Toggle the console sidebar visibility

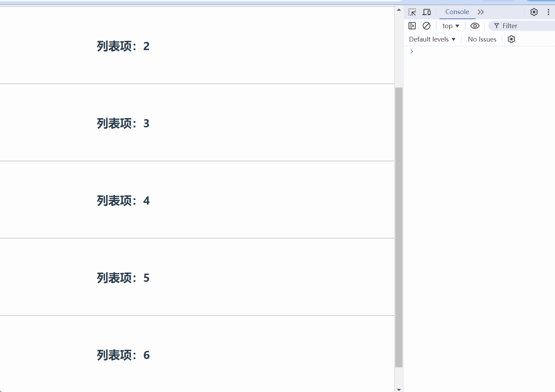pyautogui.click(x=412, y=25)
